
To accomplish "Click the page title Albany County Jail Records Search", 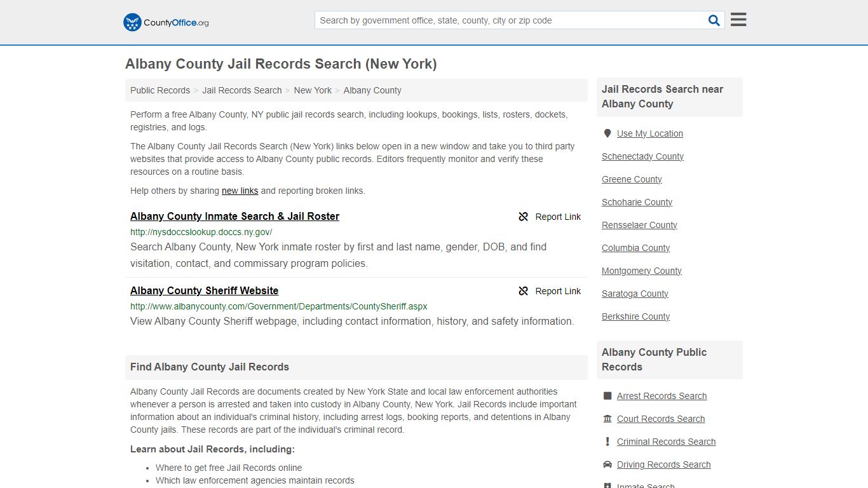I will coord(281,64).
